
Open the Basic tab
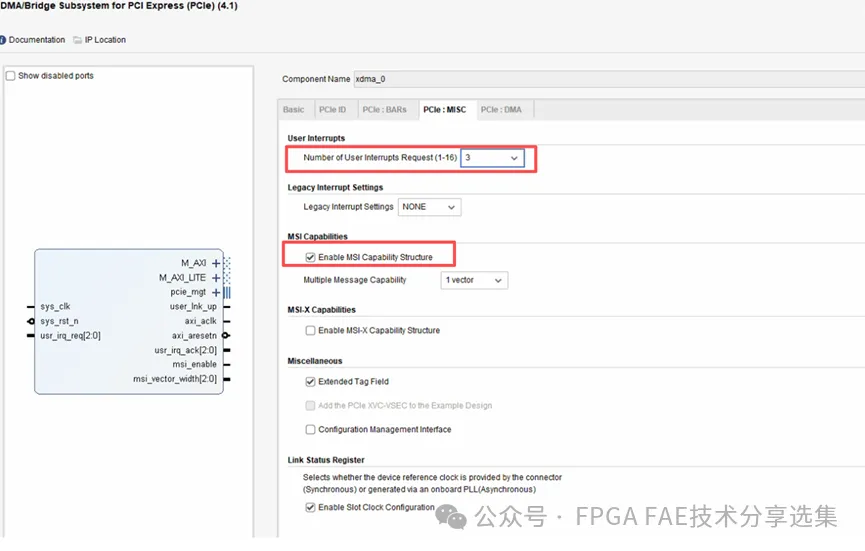point(293,110)
